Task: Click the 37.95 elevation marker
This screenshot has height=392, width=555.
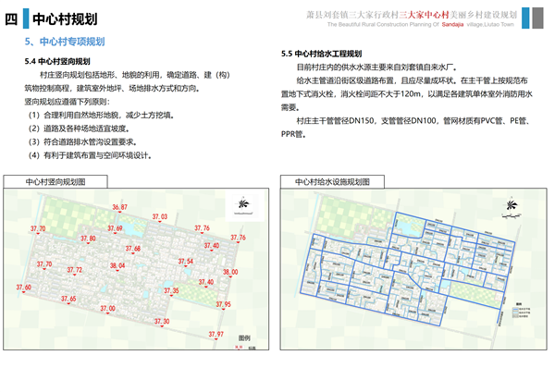Action: pos(222,303)
